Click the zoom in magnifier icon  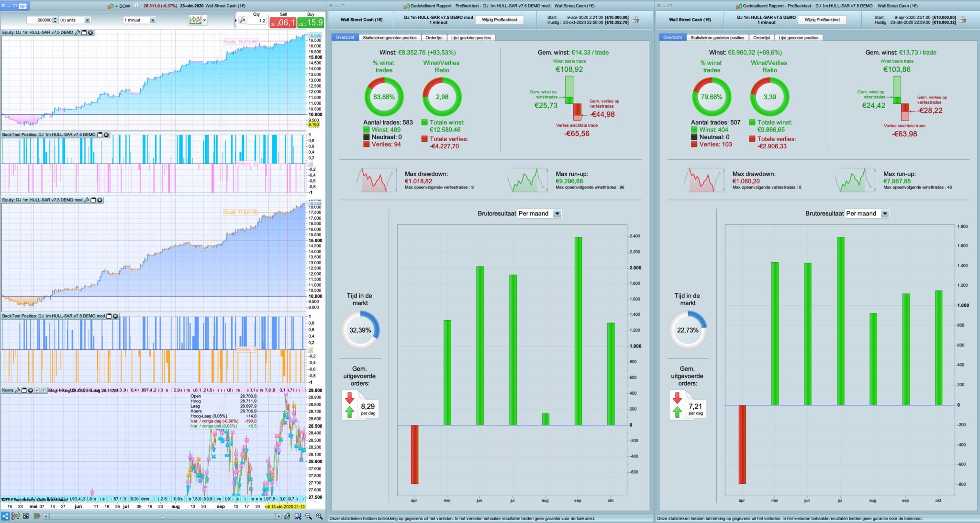point(319,516)
